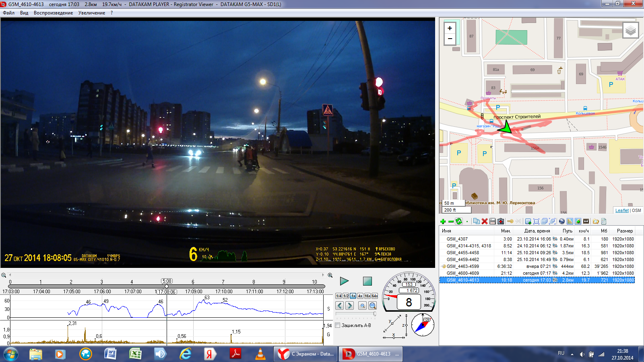
Task: Click the gold key protect icon
Action: [510, 221]
